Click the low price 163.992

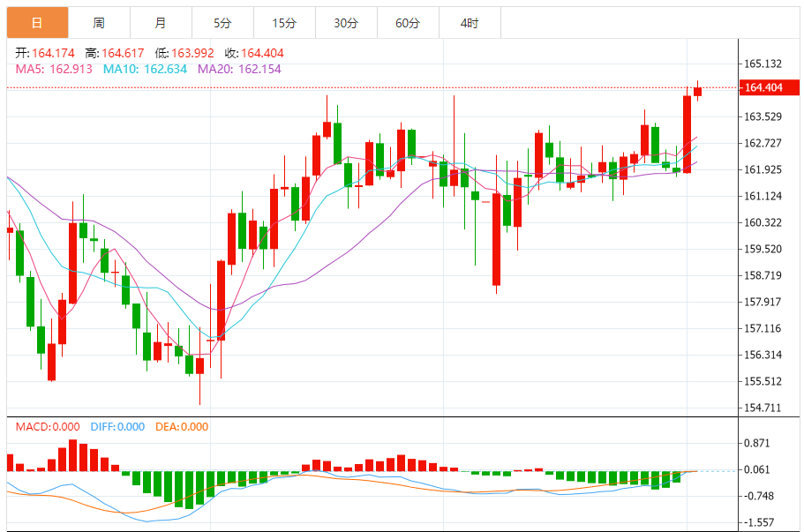(192, 53)
